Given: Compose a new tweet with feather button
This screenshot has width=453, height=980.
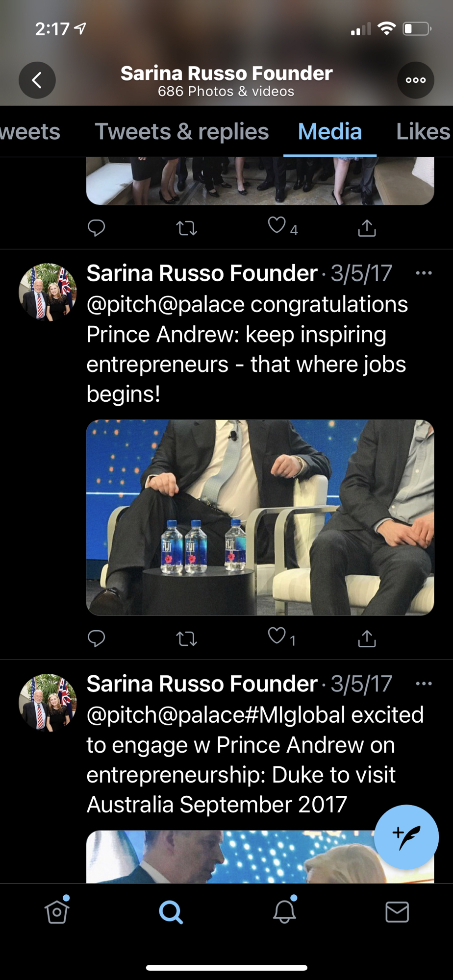Looking at the screenshot, I should coord(406,837).
